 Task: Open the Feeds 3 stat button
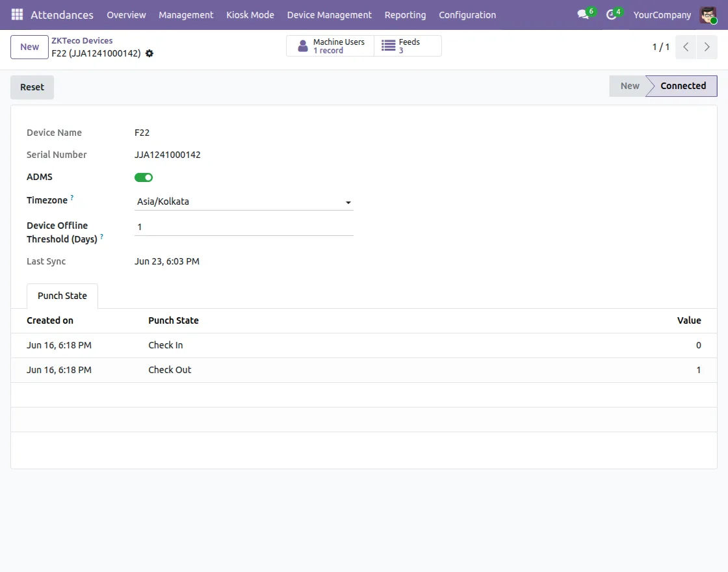click(x=408, y=46)
